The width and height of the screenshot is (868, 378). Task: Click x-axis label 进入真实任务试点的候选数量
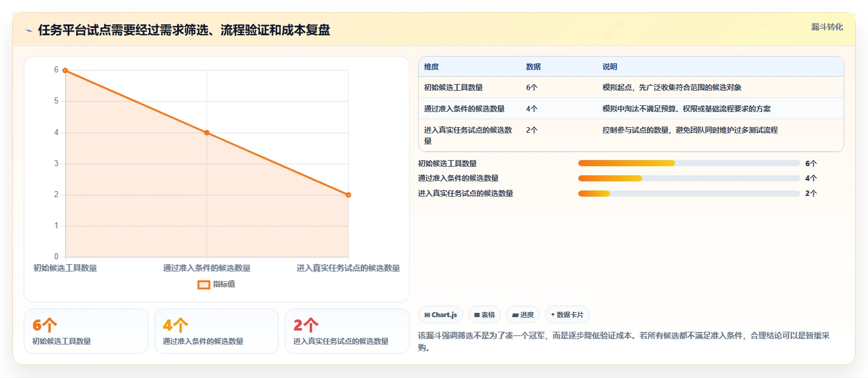(348, 268)
